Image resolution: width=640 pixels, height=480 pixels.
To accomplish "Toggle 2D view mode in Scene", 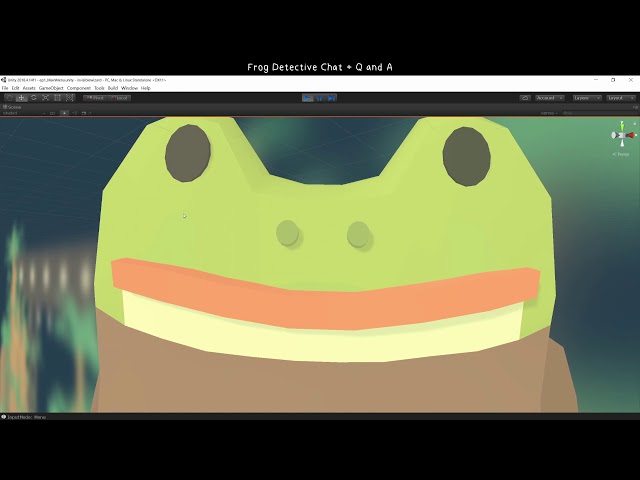I will (x=52, y=113).
